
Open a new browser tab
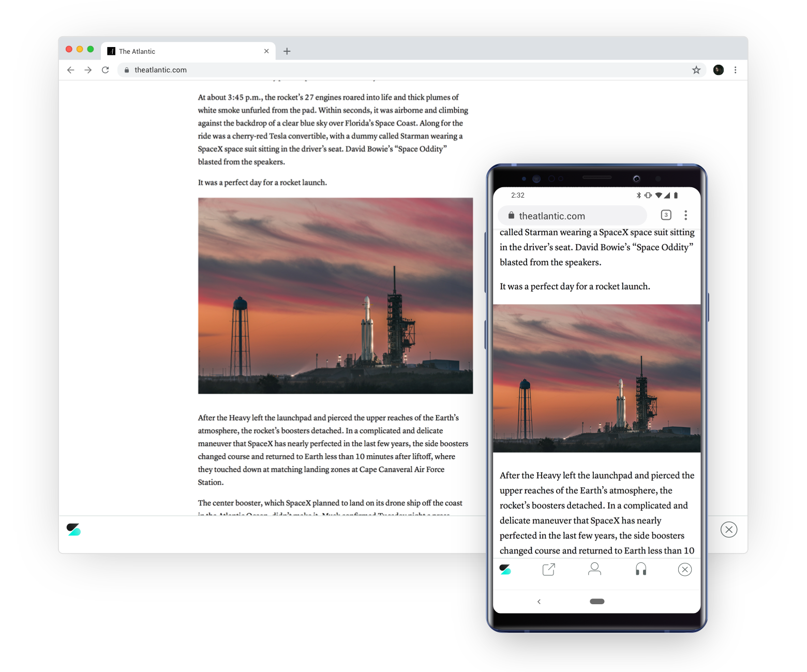[x=287, y=51]
